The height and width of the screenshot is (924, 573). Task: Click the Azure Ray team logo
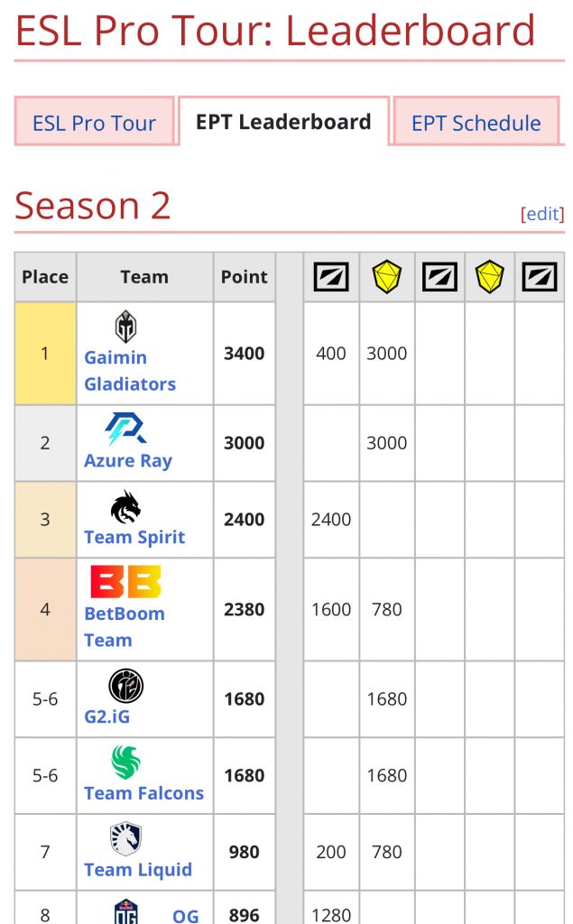(126, 429)
